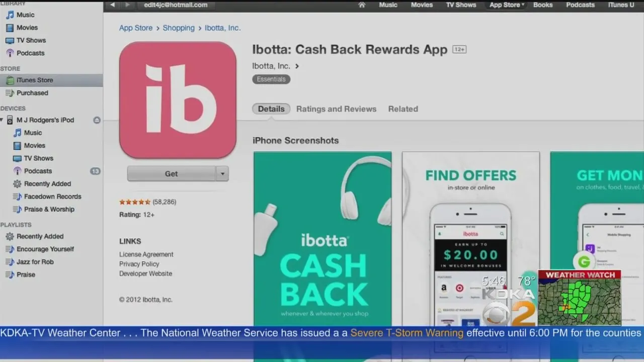Open the Find Offers screenshot thumbnail
The width and height of the screenshot is (644, 362).
[470, 239]
